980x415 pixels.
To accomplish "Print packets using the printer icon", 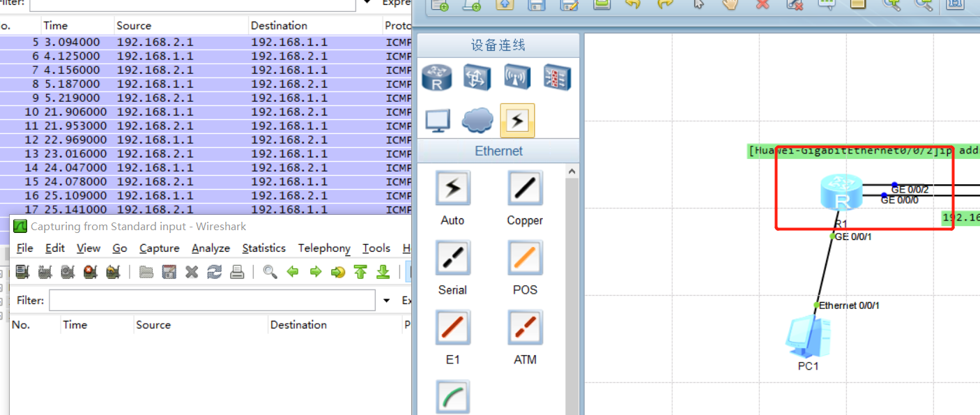I will pos(237,271).
